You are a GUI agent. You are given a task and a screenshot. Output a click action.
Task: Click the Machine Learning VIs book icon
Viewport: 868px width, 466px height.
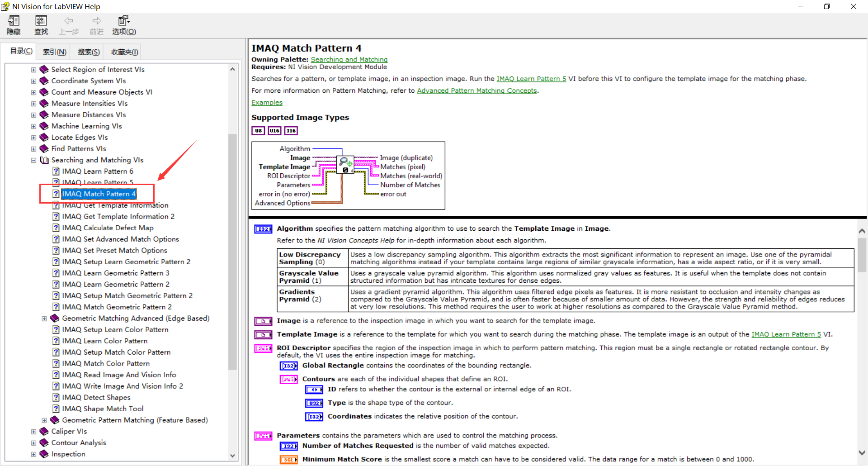click(44, 126)
